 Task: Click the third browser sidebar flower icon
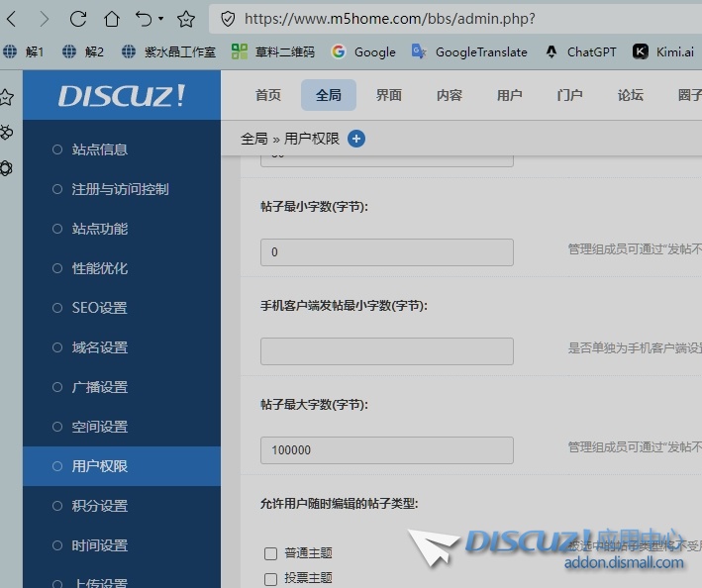6,168
